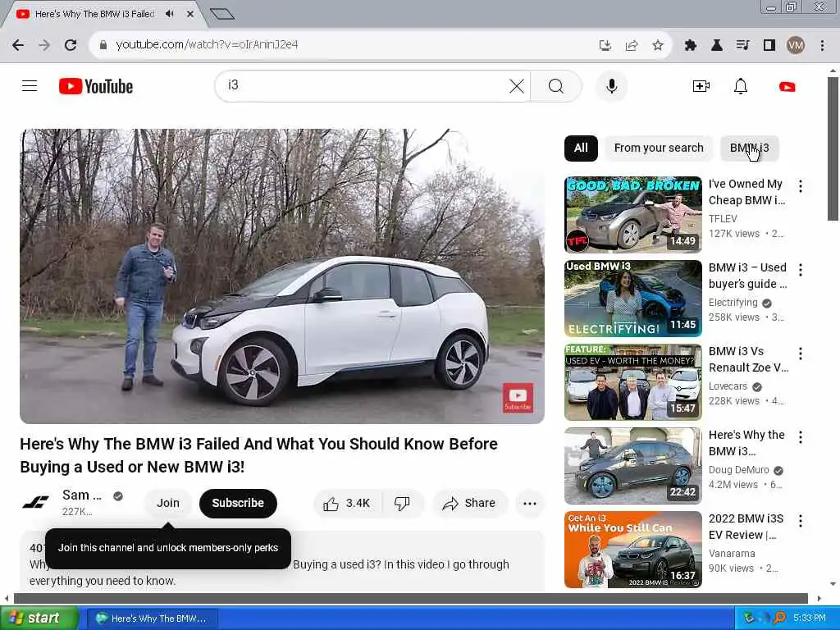840x630 pixels.
Task: Click the Join button
Action: (167, 504)
